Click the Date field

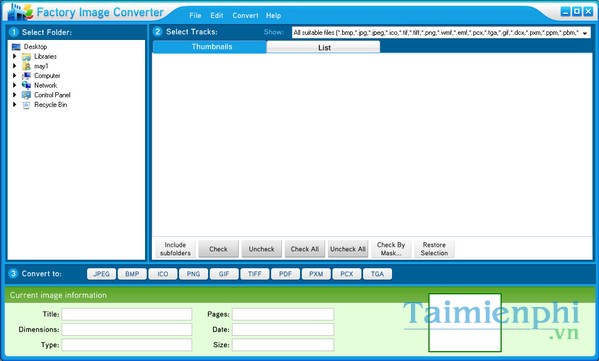pyautogui.click(x=283, y=330)
